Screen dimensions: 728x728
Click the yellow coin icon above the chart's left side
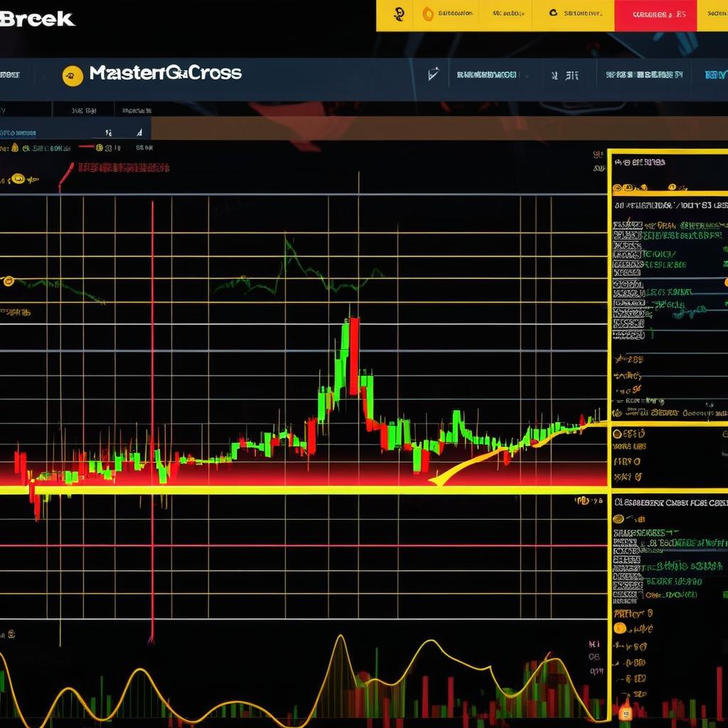tap(18, 178)
